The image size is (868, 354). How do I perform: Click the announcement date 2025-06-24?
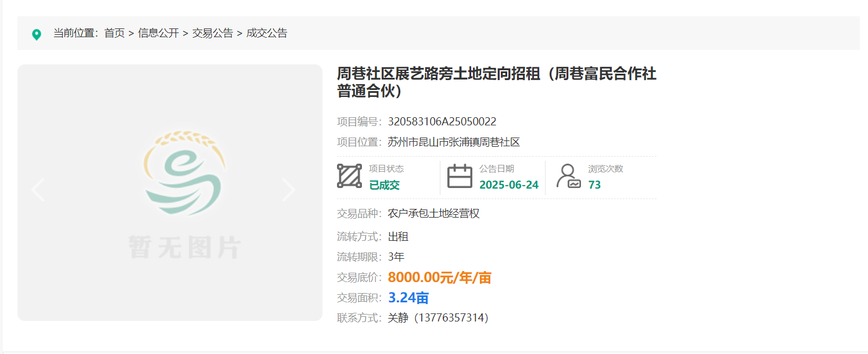[509, 185]
